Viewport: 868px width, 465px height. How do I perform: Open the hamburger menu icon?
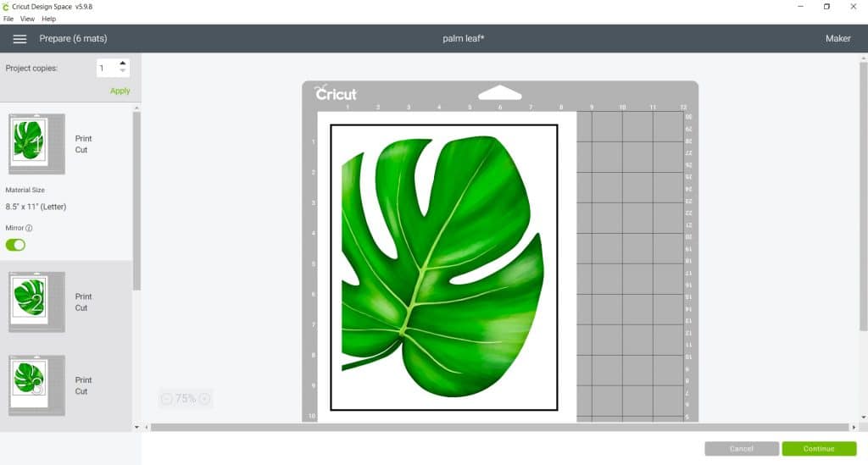[20, 39]
